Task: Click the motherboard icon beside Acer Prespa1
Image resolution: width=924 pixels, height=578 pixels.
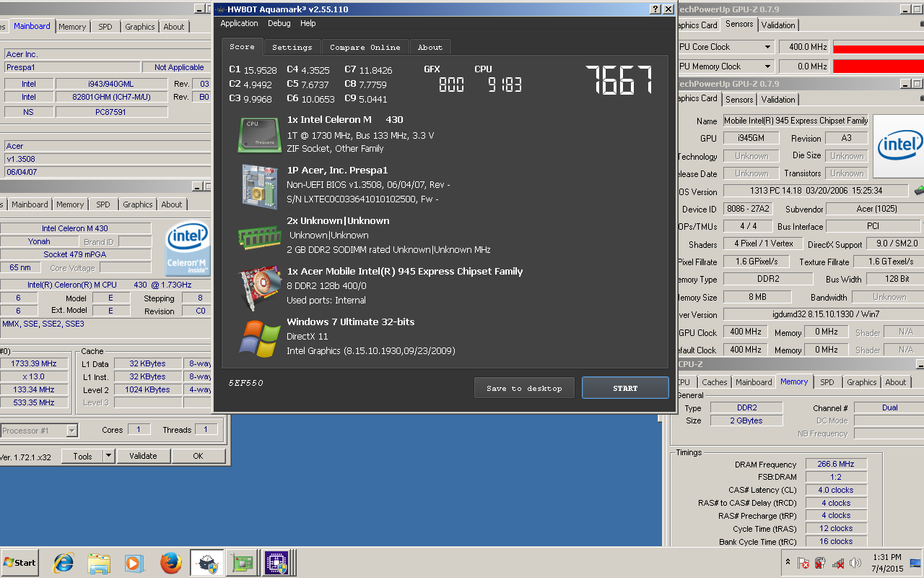Action: tap(259, 186)
